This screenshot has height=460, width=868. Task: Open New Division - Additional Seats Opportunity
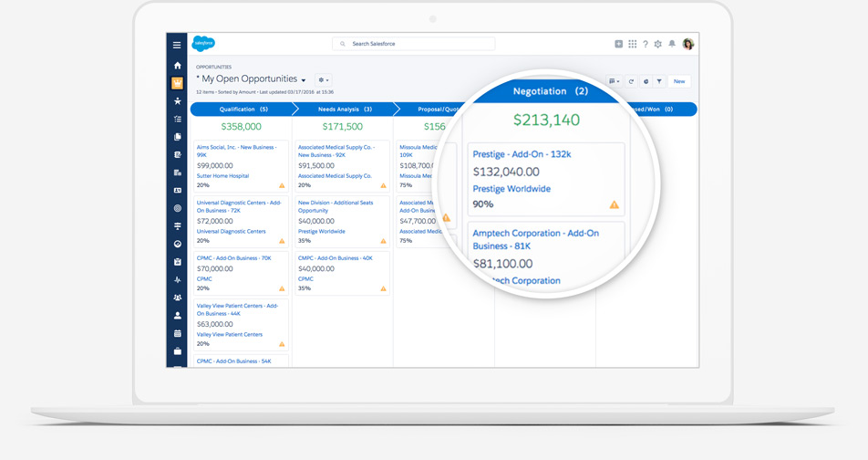336,206
